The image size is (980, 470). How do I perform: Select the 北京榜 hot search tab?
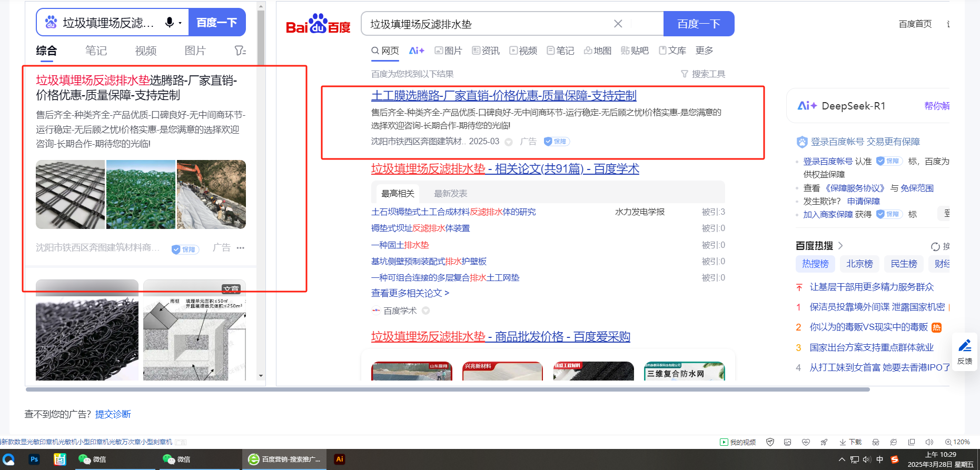[859, 264]
